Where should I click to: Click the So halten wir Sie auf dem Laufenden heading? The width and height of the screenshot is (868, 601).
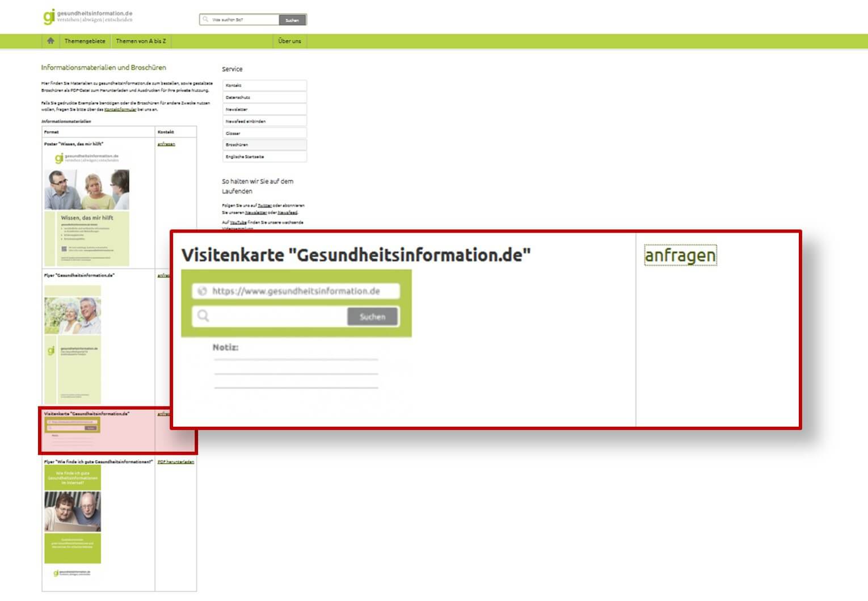[258, 186]
